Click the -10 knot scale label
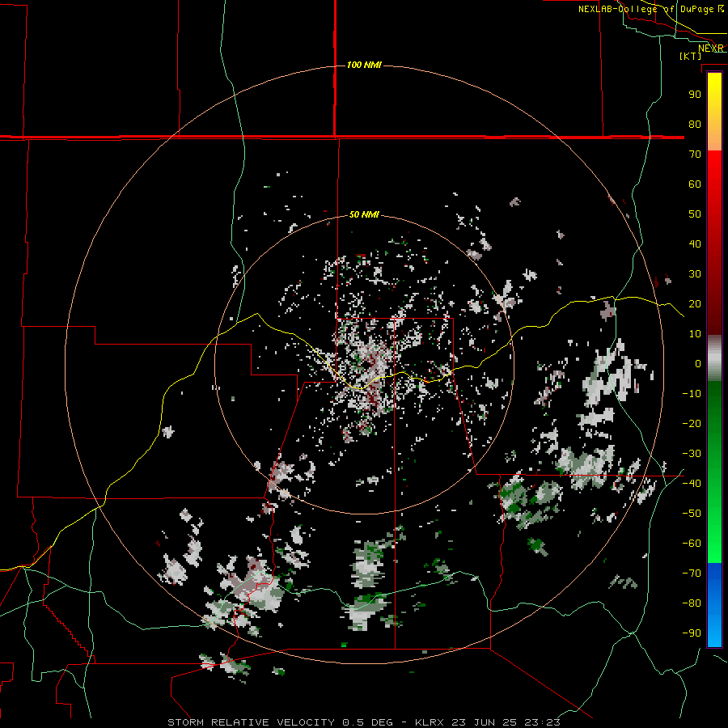 (x=692, y=394)
